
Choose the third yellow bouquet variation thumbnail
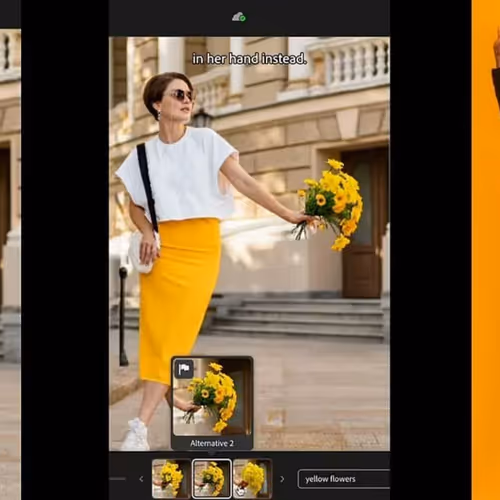[252, 479]
